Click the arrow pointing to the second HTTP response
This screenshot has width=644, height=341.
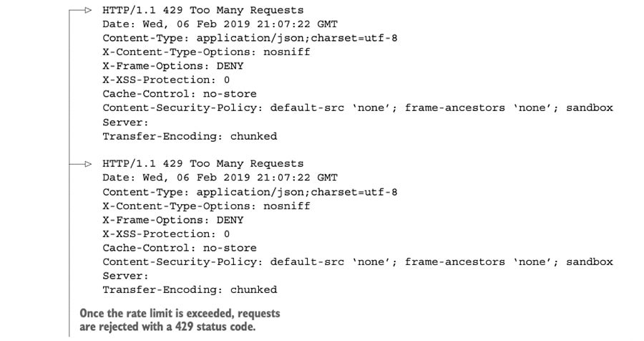[x=86, y=164]
